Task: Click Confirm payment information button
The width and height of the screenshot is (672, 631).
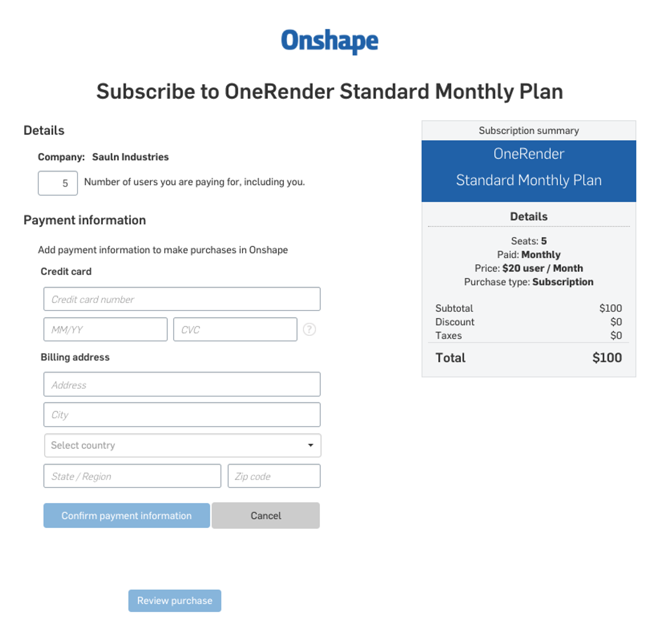Action: [126, 516]
